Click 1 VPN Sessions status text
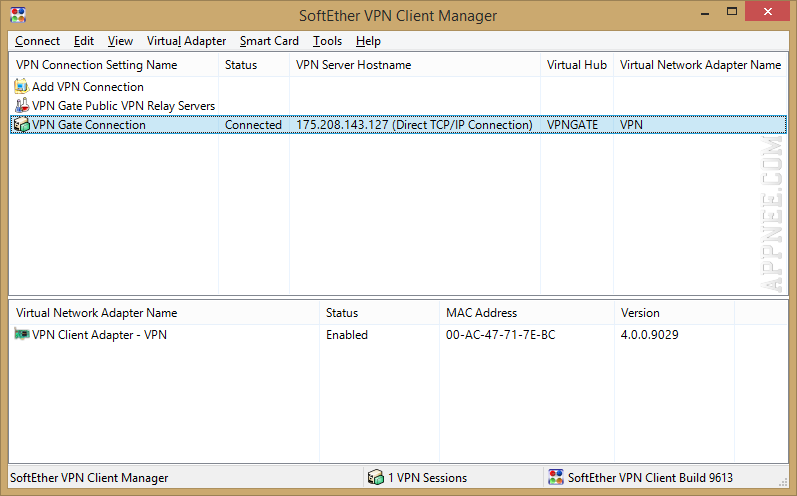Image resolution: width=797 pixels, height=496 pixels. pyautogui.click(x=427, y=478)
